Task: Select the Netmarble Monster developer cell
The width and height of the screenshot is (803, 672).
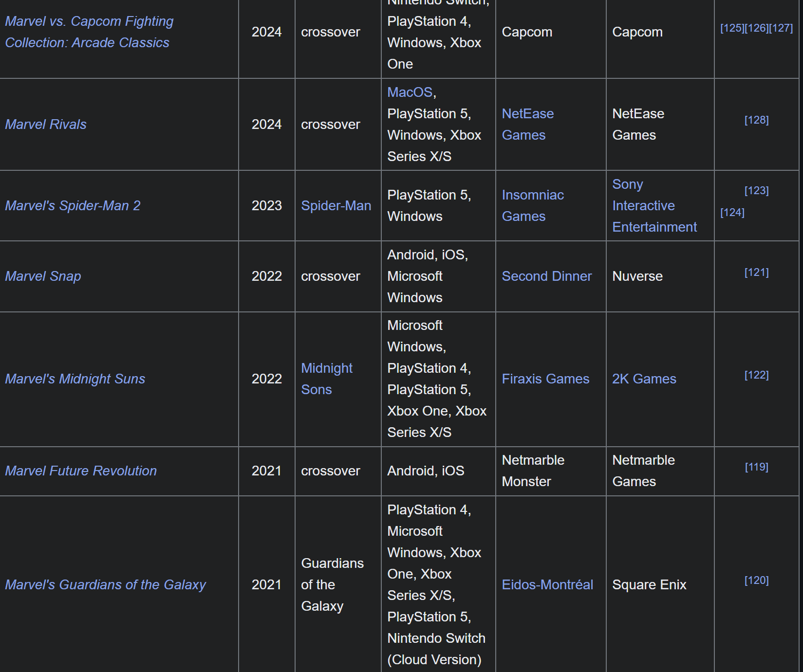Action: tap(551, 471)
